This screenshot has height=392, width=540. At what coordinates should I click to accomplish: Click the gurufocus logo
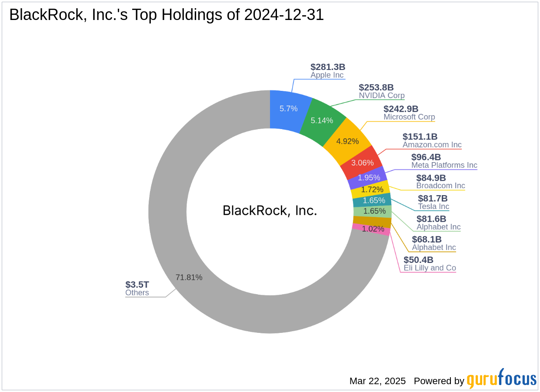501,379
